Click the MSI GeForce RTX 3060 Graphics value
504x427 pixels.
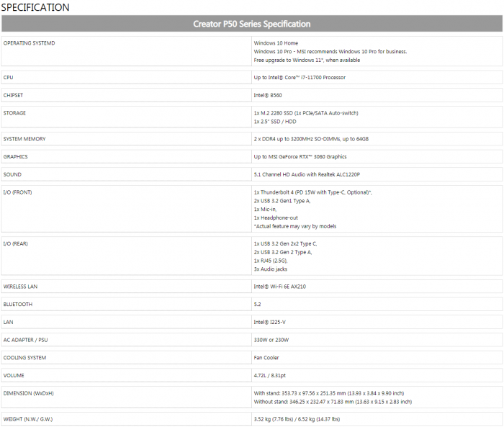[x=300, y=156]
